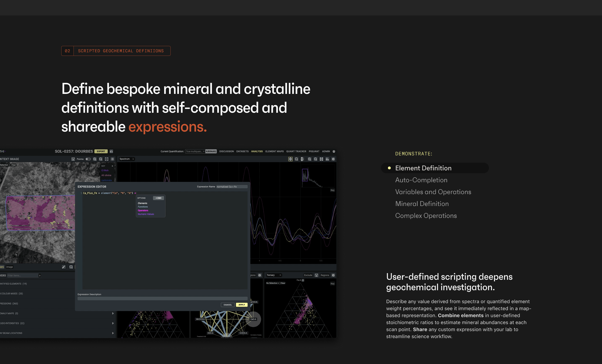Clear the ternary plot selection
The width and height of the screenshot is (602, 364).
[283, 283]
